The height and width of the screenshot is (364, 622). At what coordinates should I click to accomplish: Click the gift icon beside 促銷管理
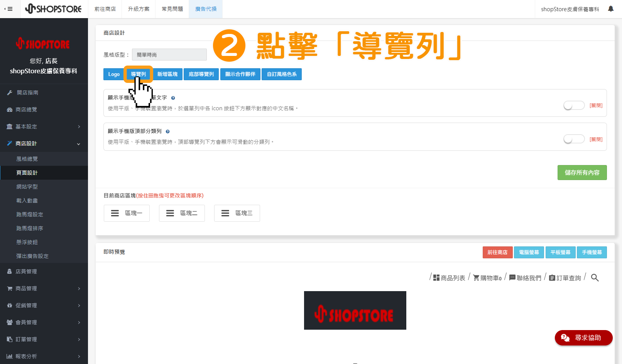[x=10, y=305]
